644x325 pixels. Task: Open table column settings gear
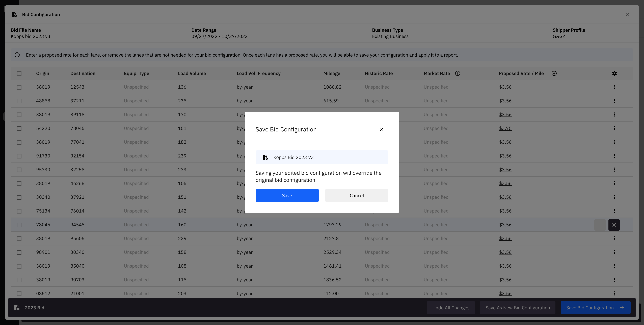[x=614, y=73]
